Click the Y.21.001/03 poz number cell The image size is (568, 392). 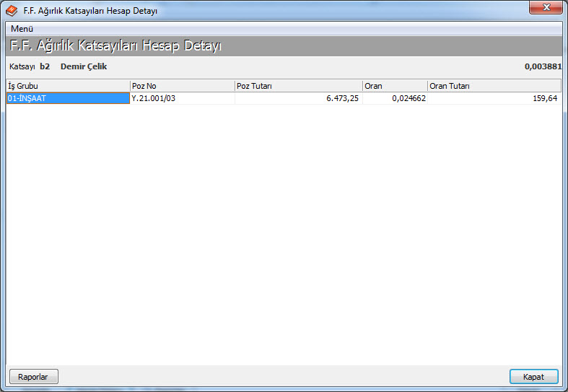click(x=182, y=98)
